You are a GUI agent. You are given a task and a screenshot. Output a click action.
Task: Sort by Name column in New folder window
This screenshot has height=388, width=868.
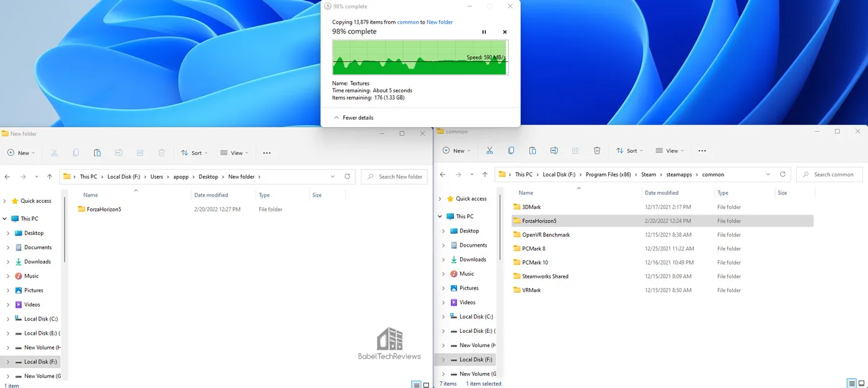[91, 195]
